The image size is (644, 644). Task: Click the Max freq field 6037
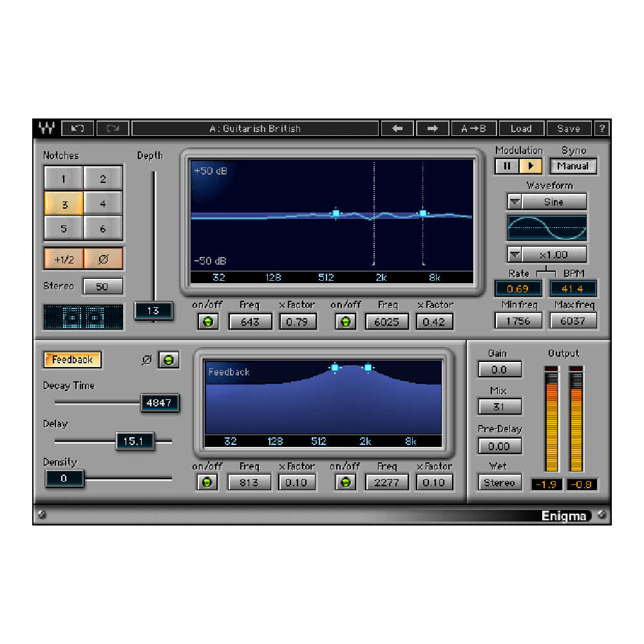click(x=573, y=321)
